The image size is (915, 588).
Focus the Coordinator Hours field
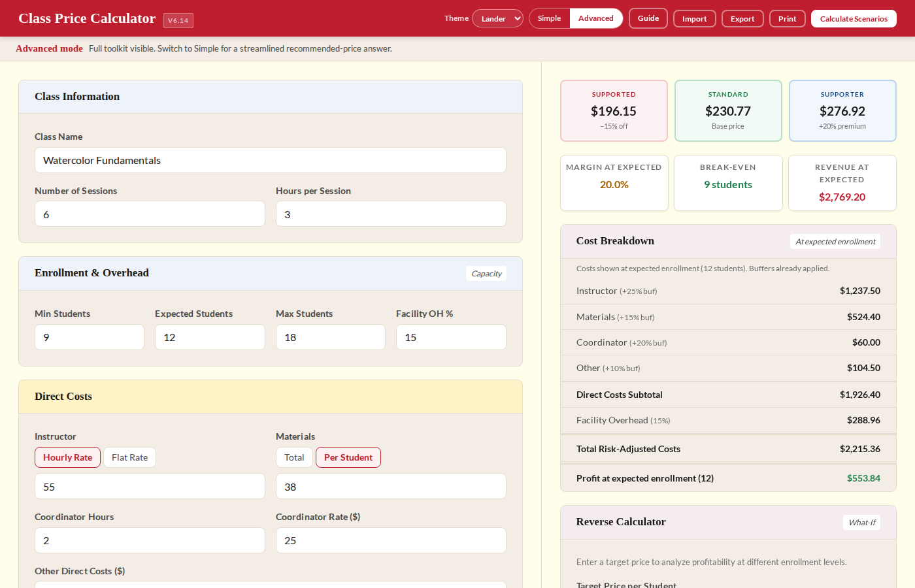pyautogui.click(x=150, y=540)
